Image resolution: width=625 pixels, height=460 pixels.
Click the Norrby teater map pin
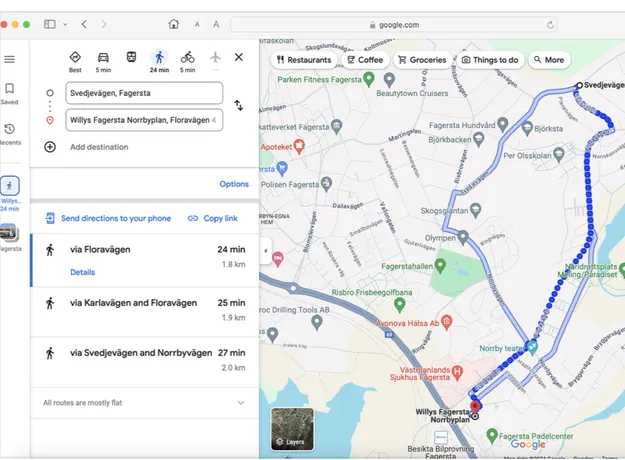point(533,348)
